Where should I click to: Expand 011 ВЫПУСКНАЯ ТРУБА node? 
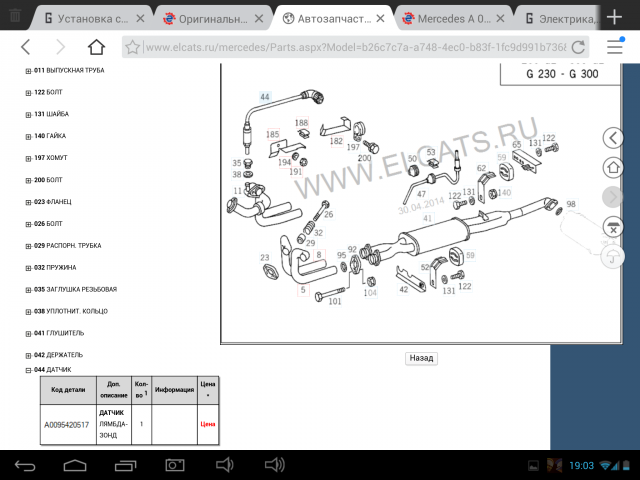[x=28, y=71]
